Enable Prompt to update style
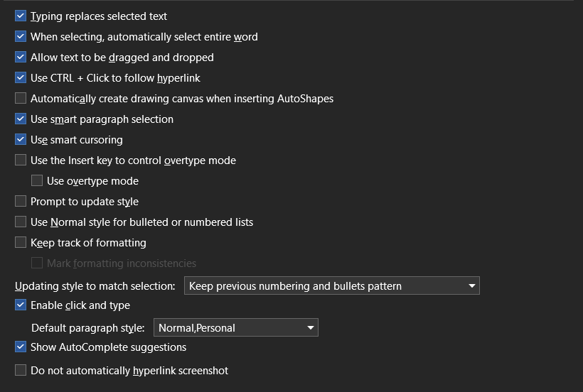583x392 pixels. tap(21, 202)
